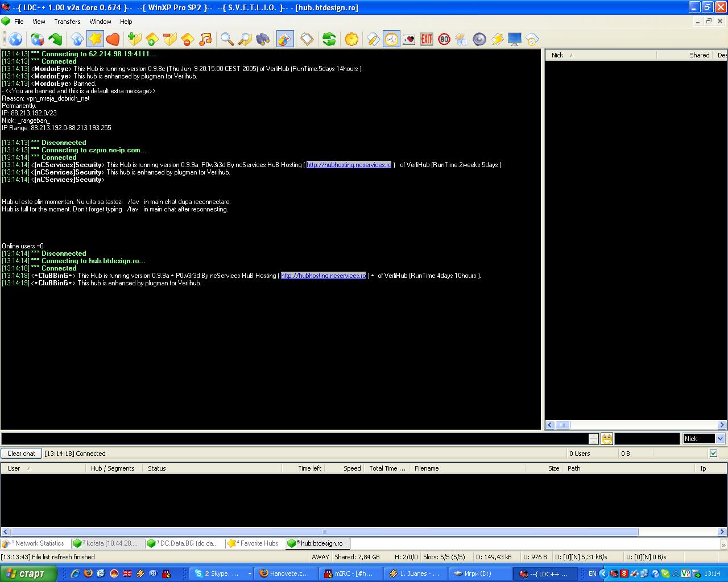Open the Help menu

(x=126, y=22)
